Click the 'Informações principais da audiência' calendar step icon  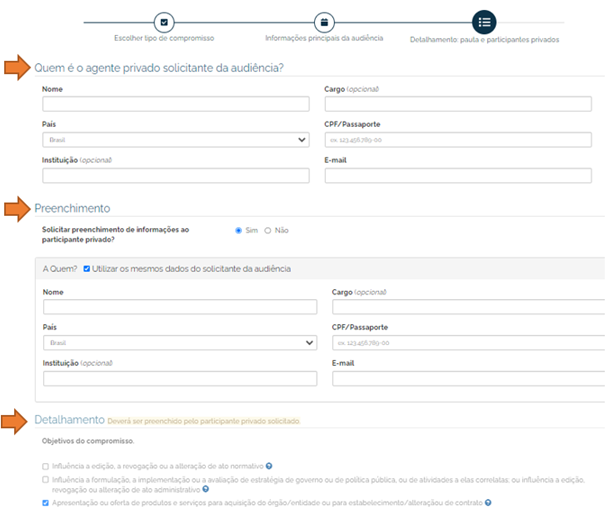click(x=323, y=22)
